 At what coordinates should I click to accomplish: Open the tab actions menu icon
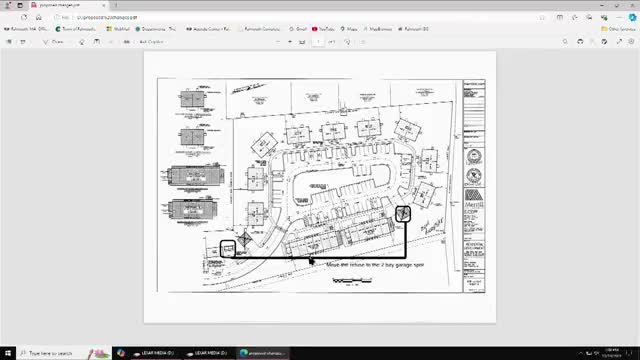[20, 5]
